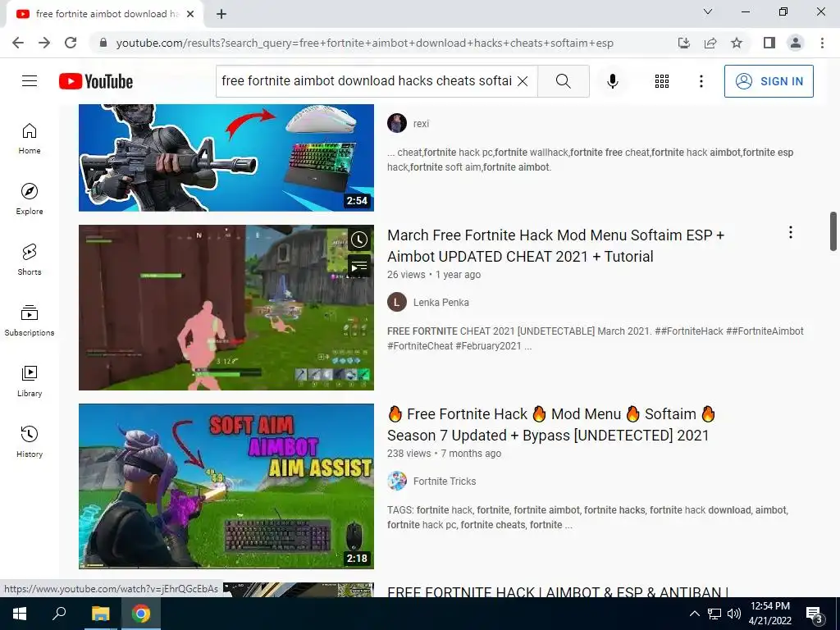Show hidden system tray icons
Screen dimensions: 840x630
click(x=694, y=614)
